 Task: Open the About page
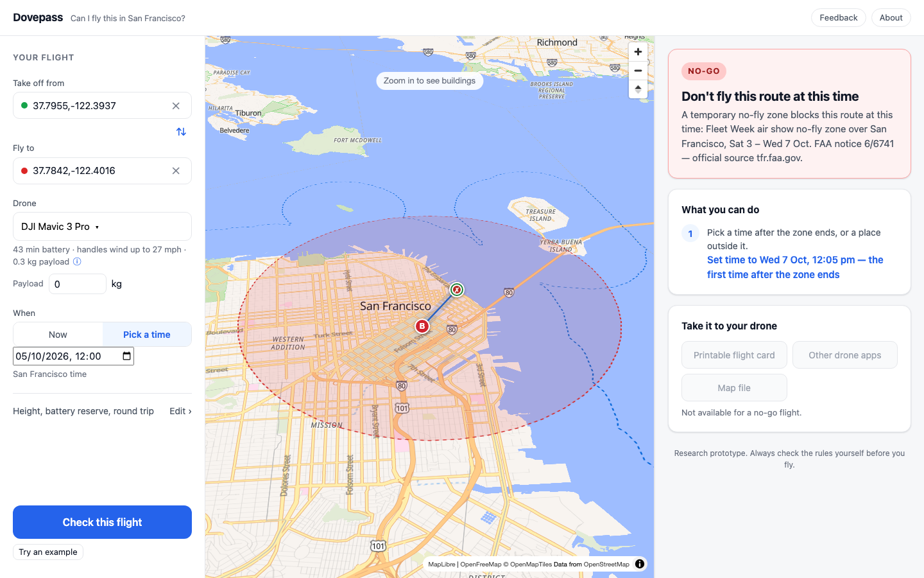(x=891, y=18)
